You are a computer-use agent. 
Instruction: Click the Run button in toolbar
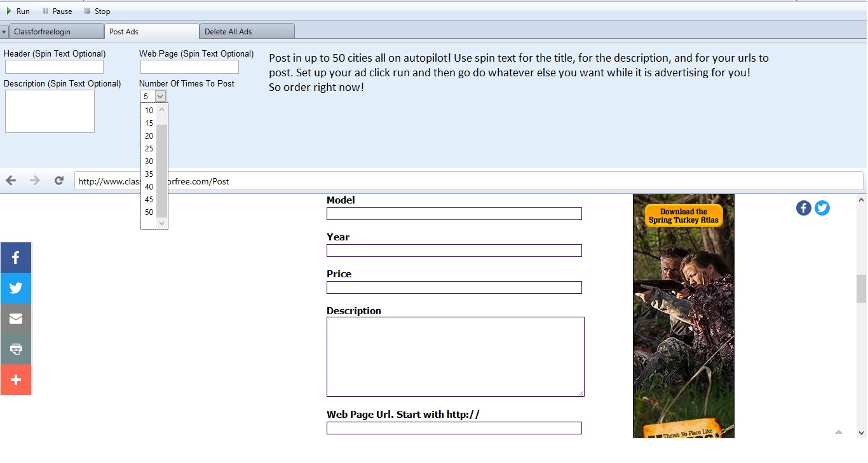point(18,11)
